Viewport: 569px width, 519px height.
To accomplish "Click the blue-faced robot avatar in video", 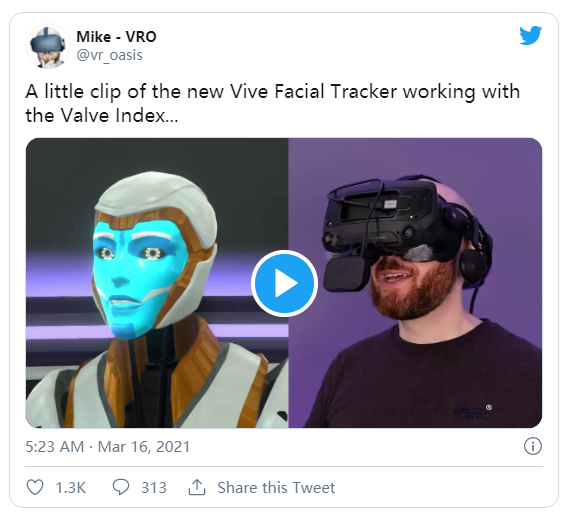I will click(157, 298).
